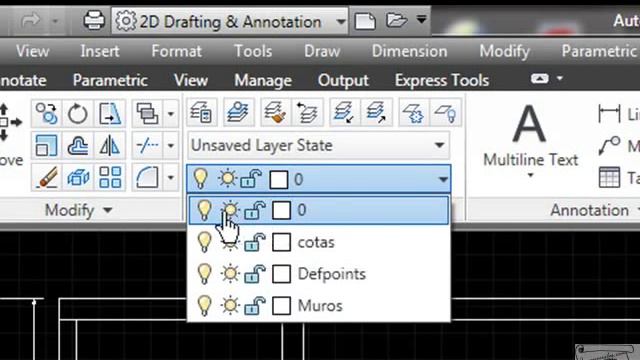Switch to the Output ribbon tab
640x360 pixels.
tap(343, 80)
